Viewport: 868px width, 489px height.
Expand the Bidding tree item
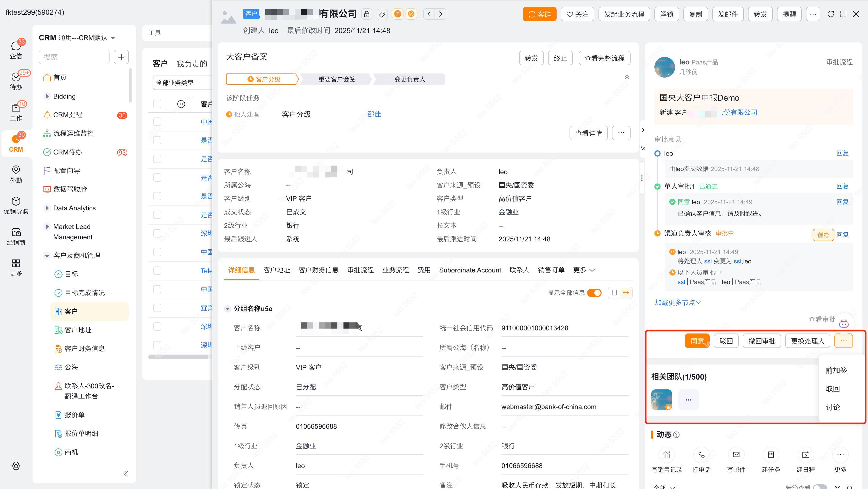tap(47, 97)
